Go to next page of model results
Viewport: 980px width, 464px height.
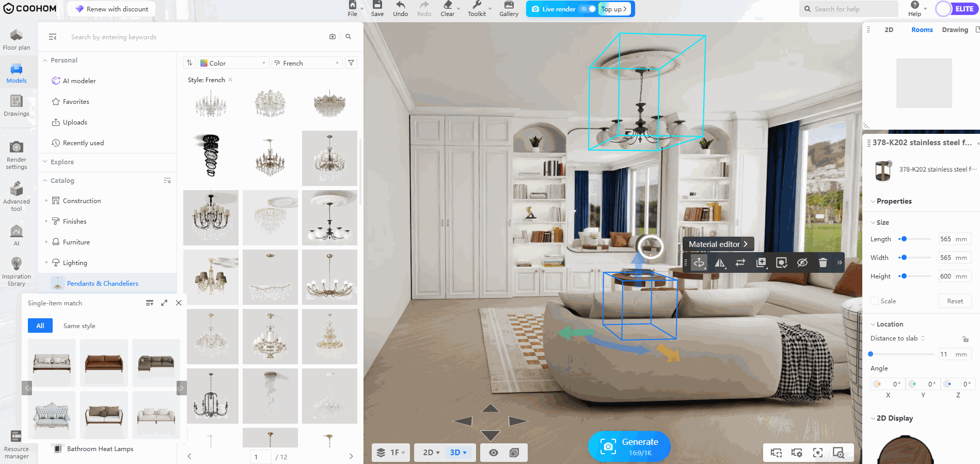[x=351, y=456]
